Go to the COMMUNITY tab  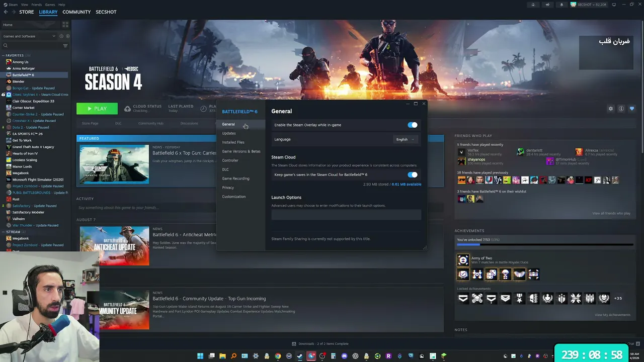76,12
